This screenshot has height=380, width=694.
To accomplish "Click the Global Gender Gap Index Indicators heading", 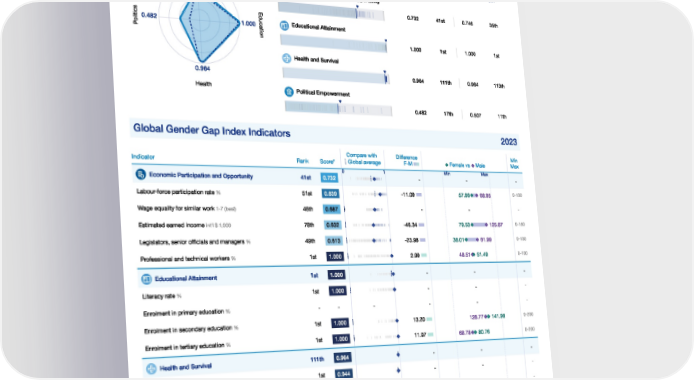I will pos(212,131).
